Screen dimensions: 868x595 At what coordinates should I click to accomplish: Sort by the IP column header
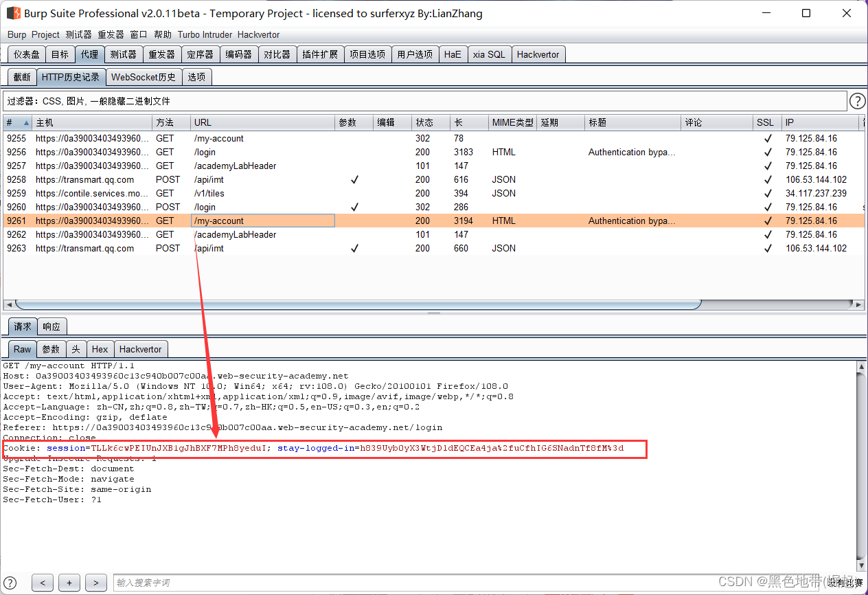coord(821,122)
